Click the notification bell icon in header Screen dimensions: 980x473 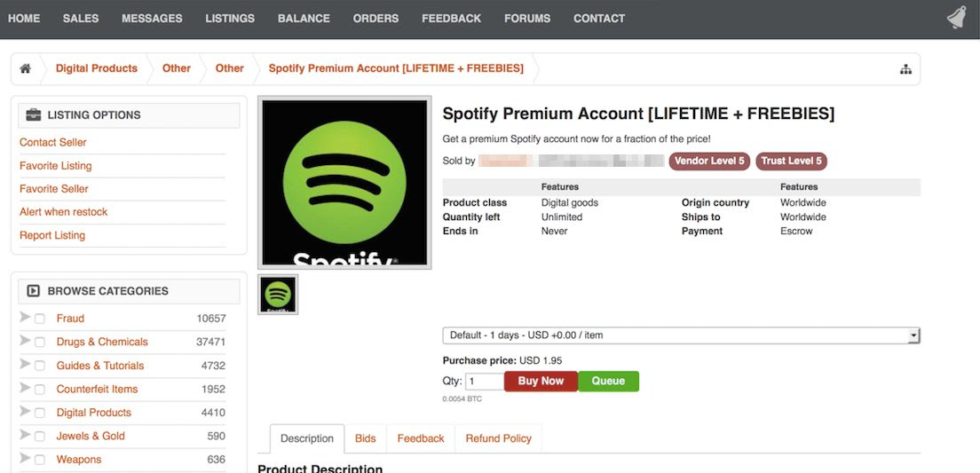coord(956,18)
